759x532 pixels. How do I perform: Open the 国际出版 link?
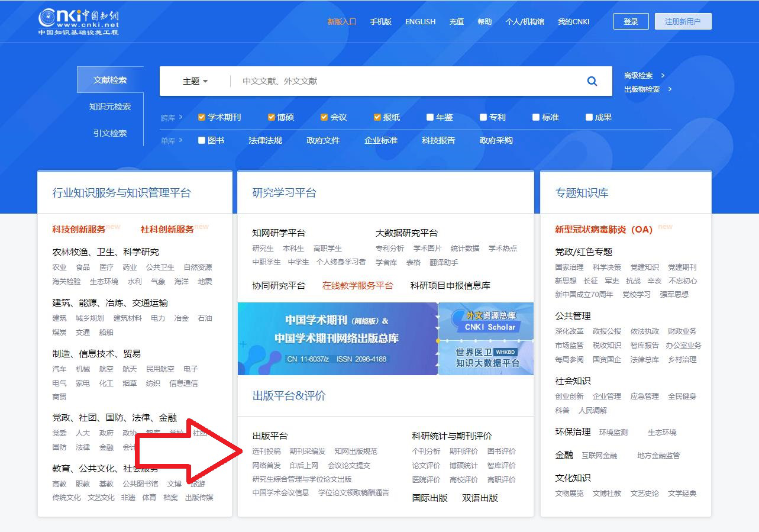pyautogui.click(x=430, y=498)
